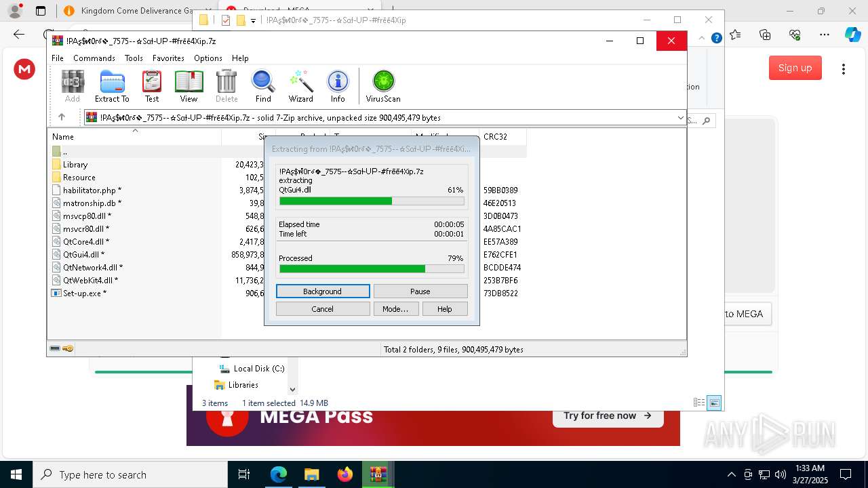The height and width of the screenshot is (488, 868).
Task: Open Task View on the taskbar
Action: click(244, 474)
